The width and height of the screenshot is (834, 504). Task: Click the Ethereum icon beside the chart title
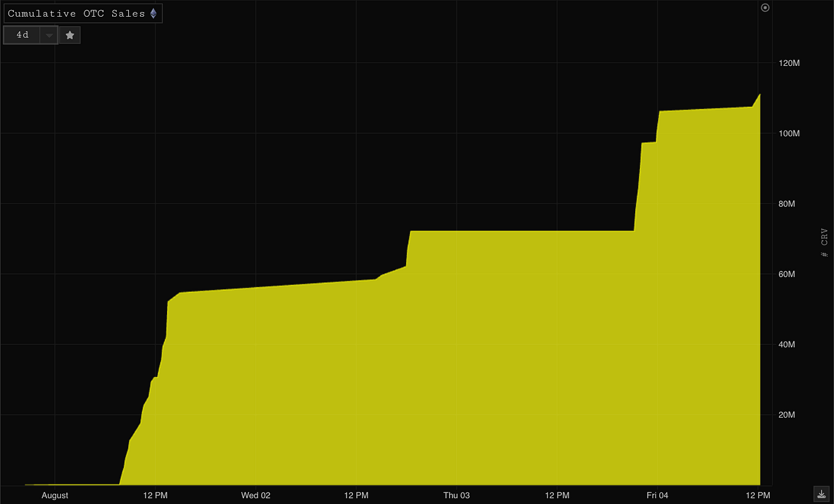(x=154, y=13)
